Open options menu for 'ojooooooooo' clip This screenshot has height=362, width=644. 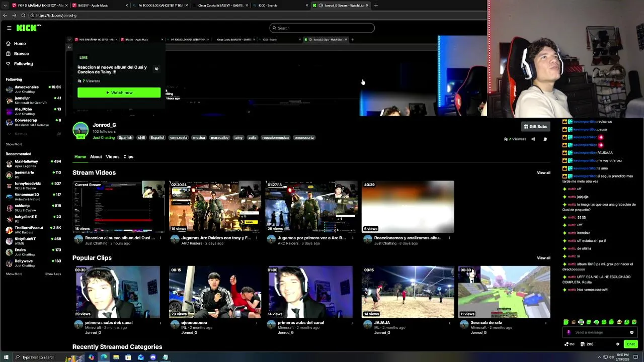tap(257, 323)
